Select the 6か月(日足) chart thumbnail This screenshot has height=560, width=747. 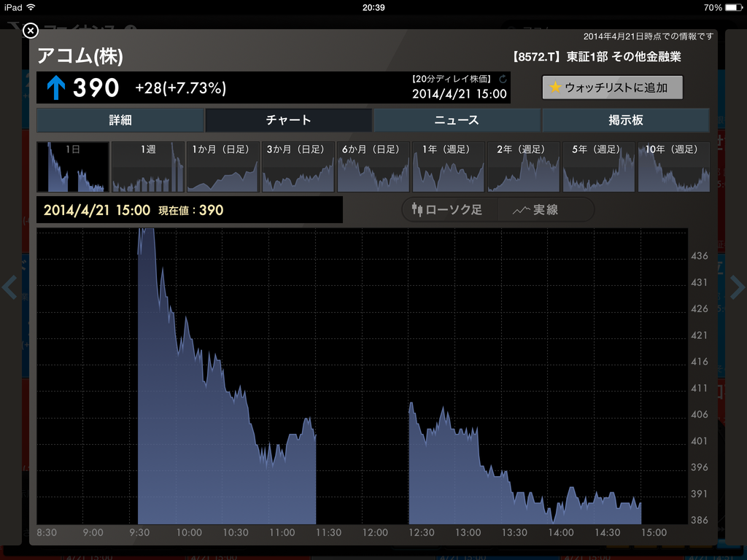tap(373, 167)
